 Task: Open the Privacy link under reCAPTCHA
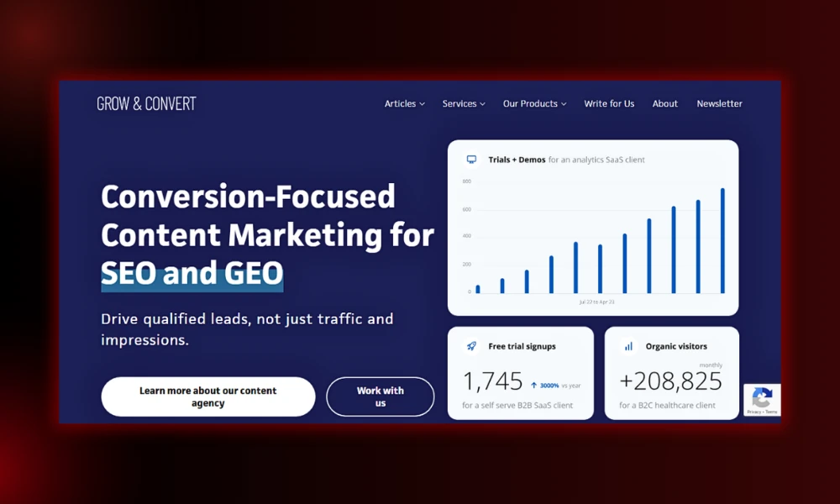click(751, 412)
